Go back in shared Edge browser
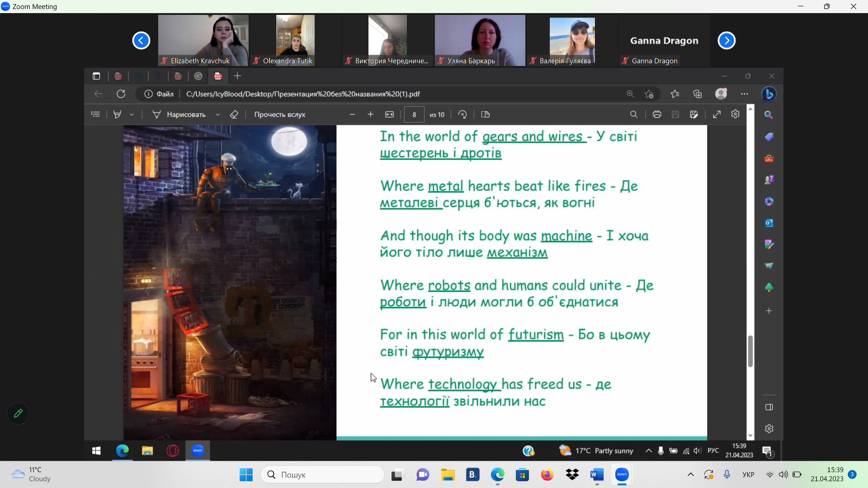The image size is (868, 488). [98, 94]
